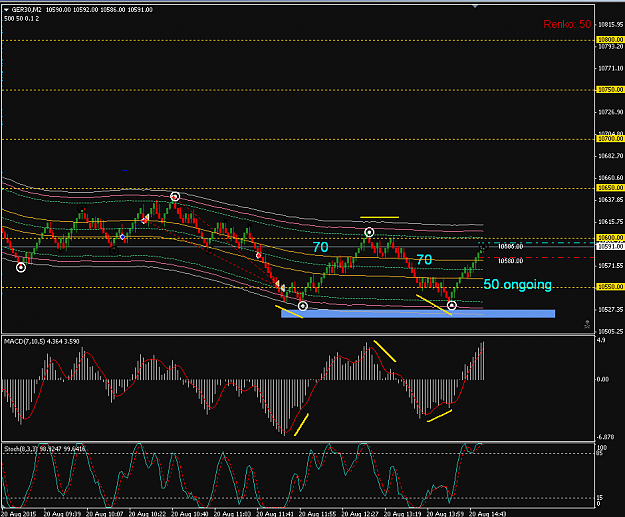The width and height of the screenshot is (625, 517).
Task: Select the 10580.00 level label on the chart
Action: [x=511, y=261]
